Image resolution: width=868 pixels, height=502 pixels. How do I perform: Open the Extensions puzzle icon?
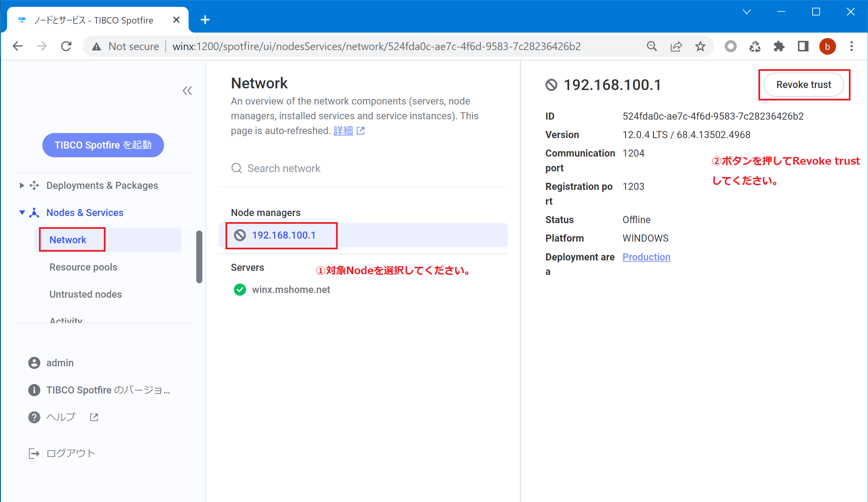point(778,46)
